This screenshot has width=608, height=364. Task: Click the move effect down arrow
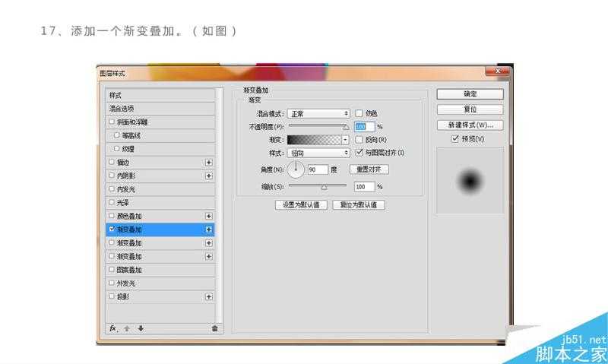coord(141,328)
